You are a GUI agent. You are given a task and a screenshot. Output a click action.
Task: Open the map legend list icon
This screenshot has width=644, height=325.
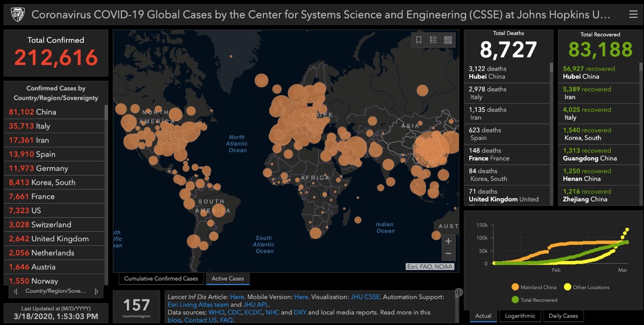pyautogui.click(x=433, y=40)
